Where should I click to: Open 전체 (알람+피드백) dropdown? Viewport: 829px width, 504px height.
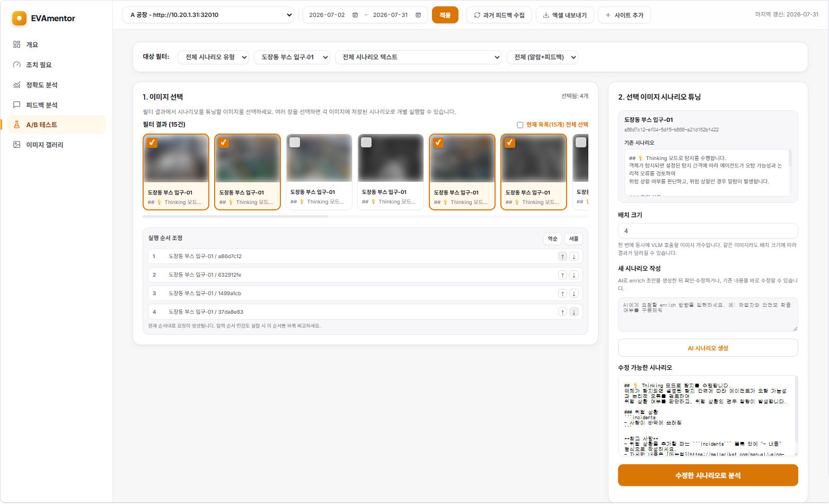point(542,57)
